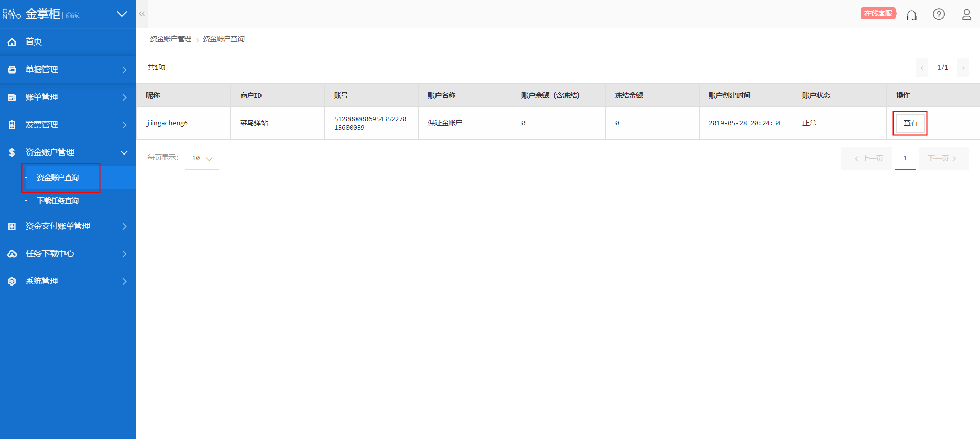Click the 任务下载中心 cloud icon
The height and width of the screenshot is (439, 980).
click(12, 254)
